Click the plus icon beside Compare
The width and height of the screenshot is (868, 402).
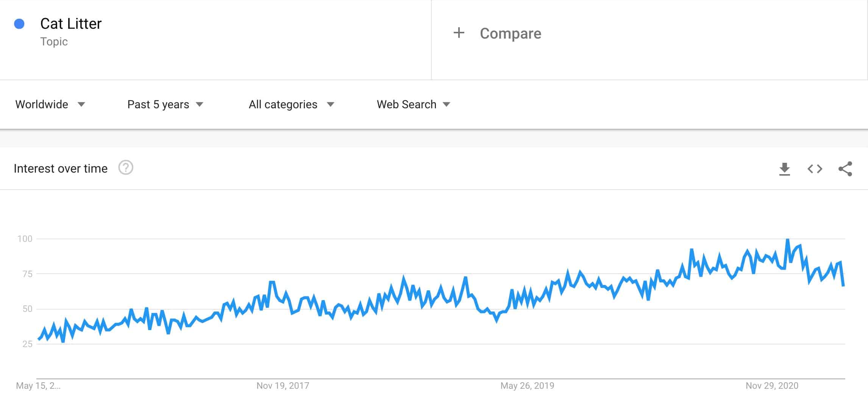[x=459, y=33]
